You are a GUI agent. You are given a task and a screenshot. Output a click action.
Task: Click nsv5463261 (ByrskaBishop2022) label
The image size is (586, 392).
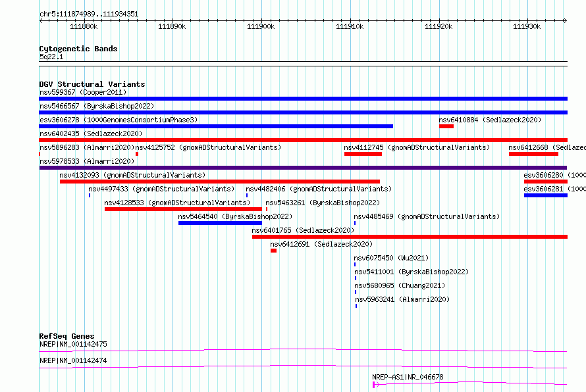point(323,203)
